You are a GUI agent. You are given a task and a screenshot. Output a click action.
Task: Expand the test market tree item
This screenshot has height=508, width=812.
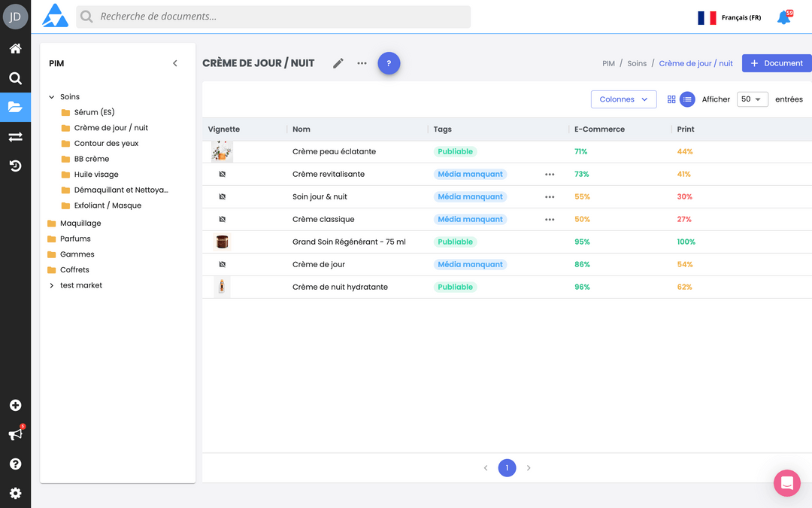pos(51,285)
